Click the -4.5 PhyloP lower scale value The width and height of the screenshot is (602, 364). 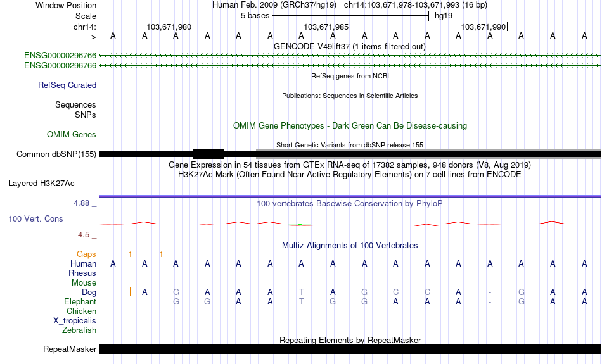(82, 235)
